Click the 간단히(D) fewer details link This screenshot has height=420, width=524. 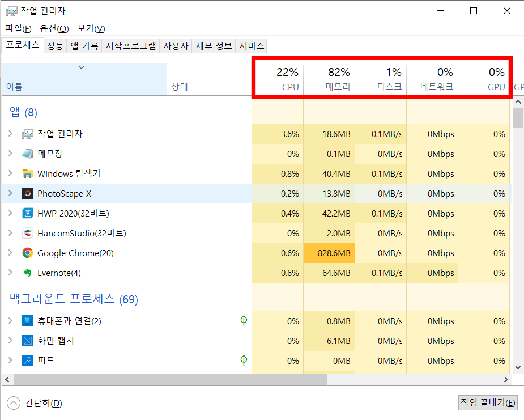tap(44, 404)
